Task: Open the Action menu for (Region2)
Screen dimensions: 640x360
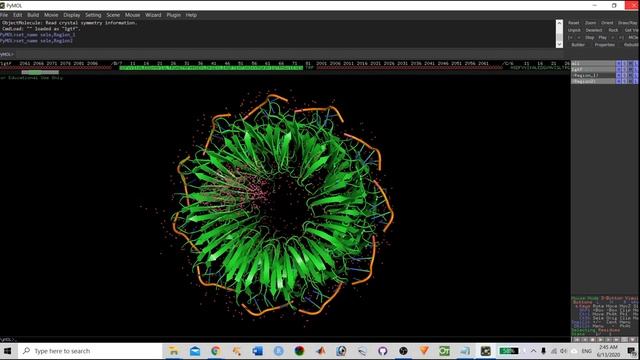Action: pos(619,81)
